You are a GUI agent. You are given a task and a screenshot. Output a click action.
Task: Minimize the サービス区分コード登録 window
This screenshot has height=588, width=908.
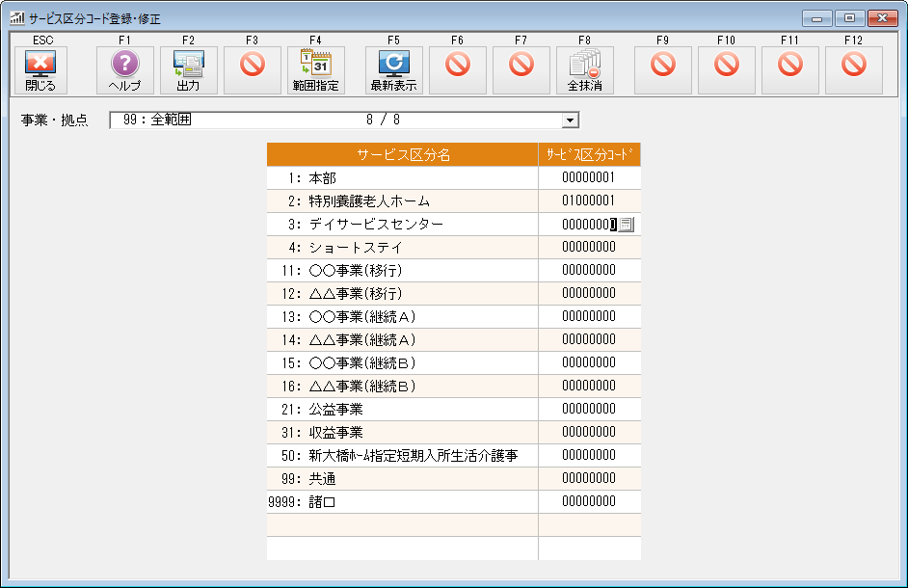coord(817,18)
